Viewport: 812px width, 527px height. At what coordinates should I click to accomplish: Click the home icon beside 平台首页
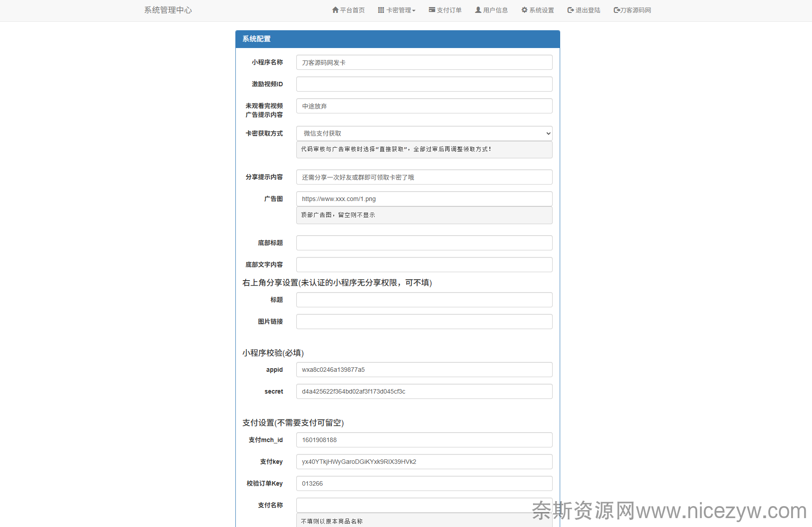click(335, 10)
